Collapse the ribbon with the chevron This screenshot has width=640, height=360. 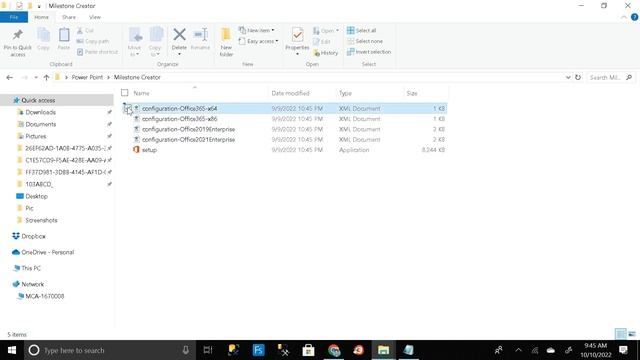(x=624, y=17)
